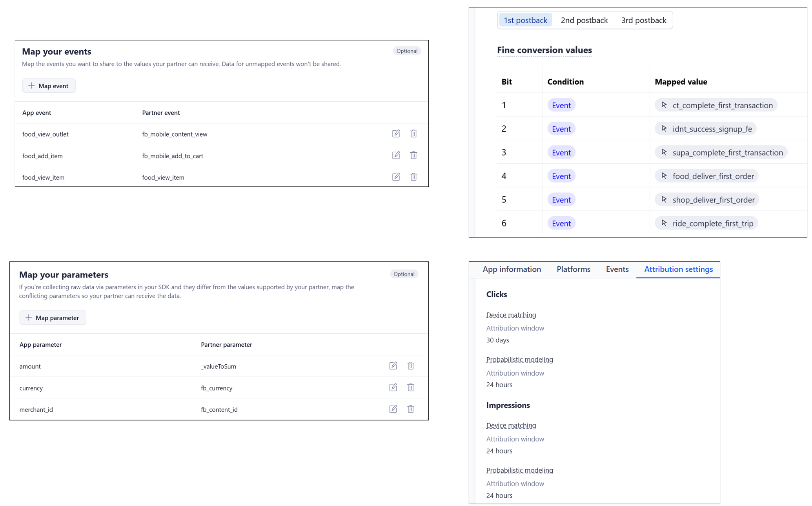
Task: Click the Event condition for bit 2
Action: (x=561, y=129)
